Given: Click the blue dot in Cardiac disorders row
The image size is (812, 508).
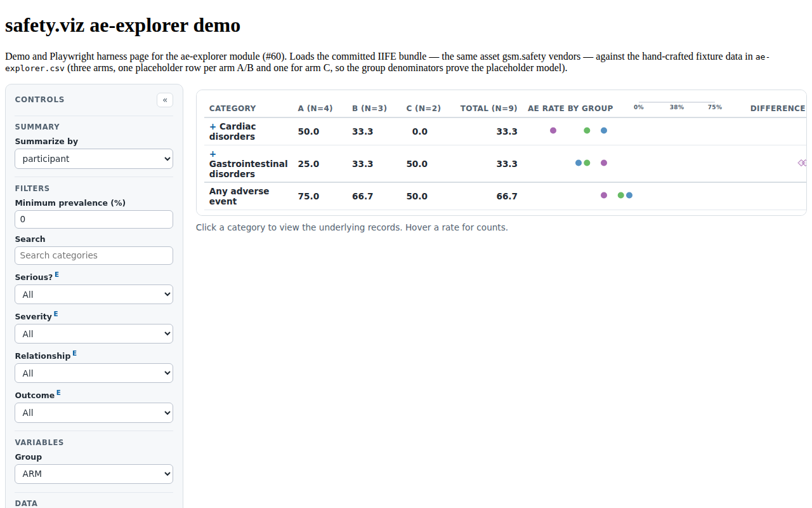Looking at the screenshot, I should click(x=604, y=130).
